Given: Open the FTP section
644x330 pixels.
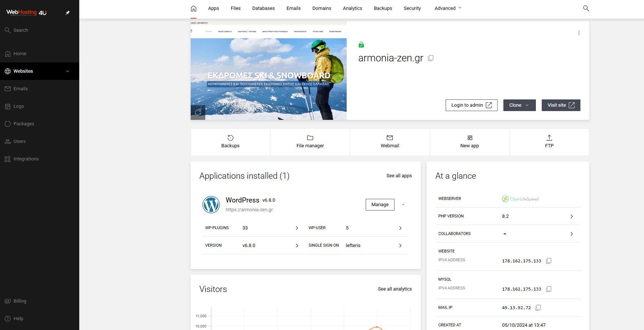Looking at the screenshot, I should tap(549, 142).
